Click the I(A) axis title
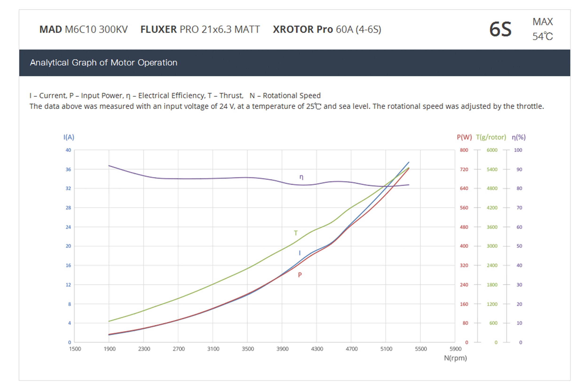 pos(69,137)
